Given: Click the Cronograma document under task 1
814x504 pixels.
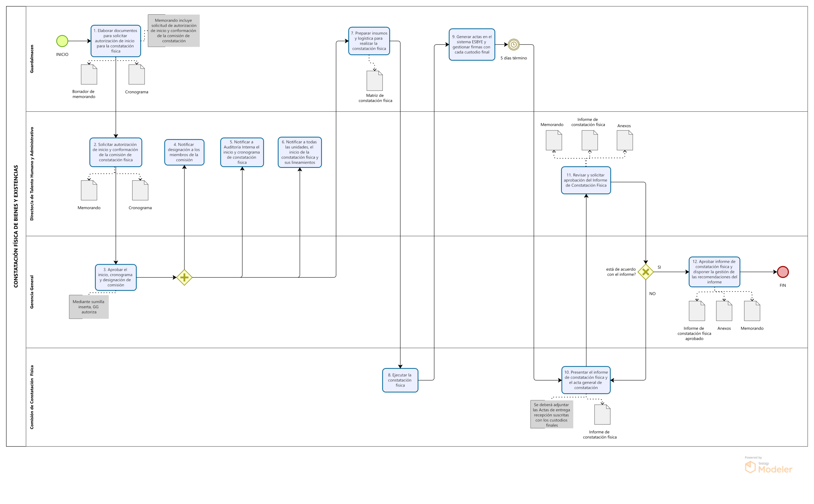Looking at the screenshot, I should point(136,74).
